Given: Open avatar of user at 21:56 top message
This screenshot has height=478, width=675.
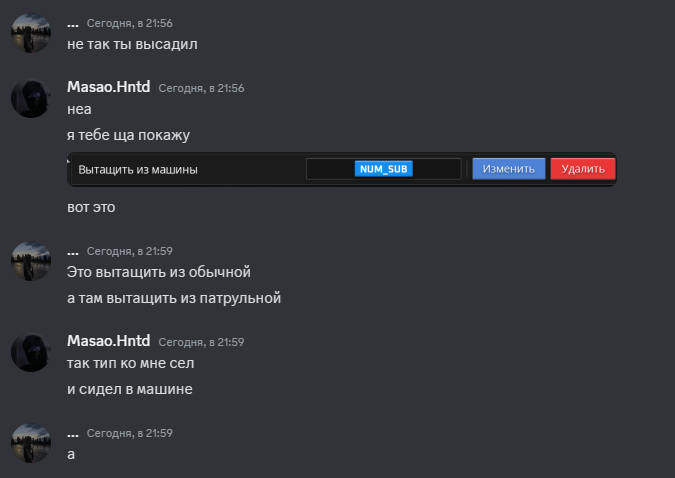Looking at the screenshot, I should point(31,33).
